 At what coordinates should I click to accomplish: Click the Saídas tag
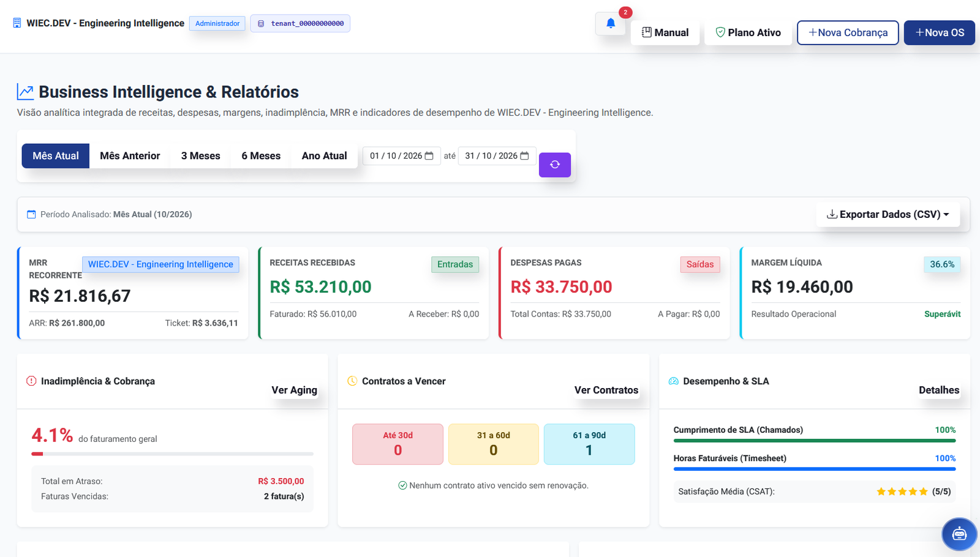tap(700, 264)
